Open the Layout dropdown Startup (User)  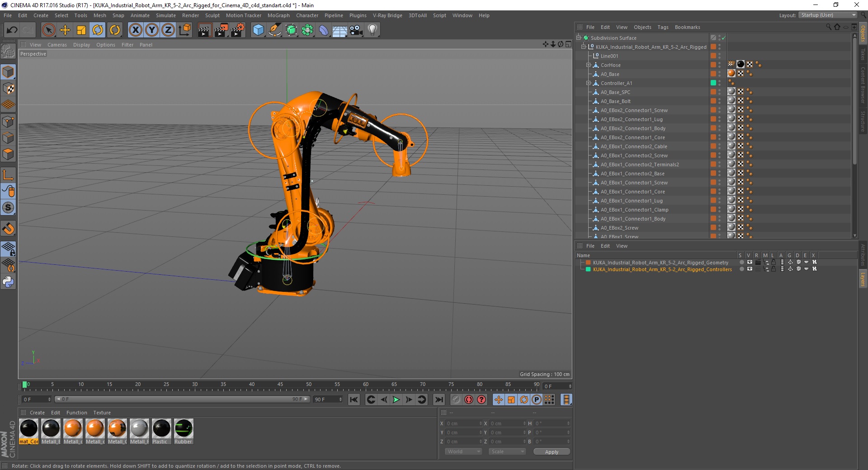point(828,15)
